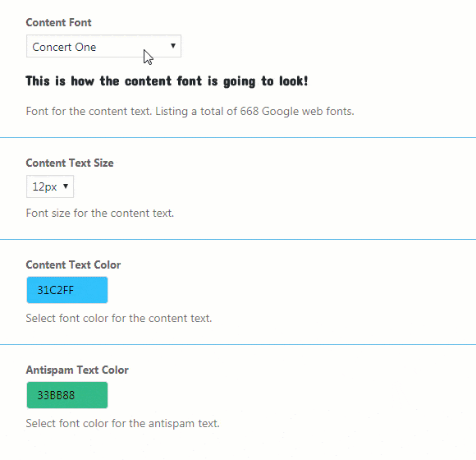Click the Content Font label
476x460 pixels.
58,22
